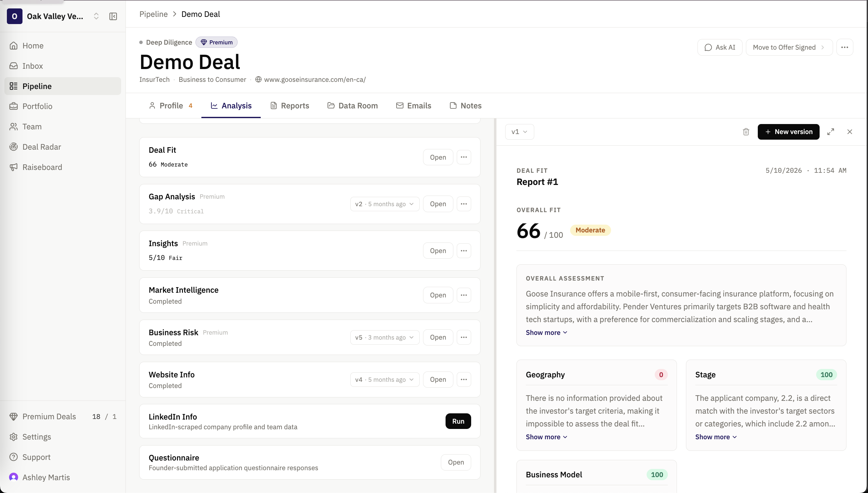The height and width of the screenshot is (493, 868).
Task: Open more options for Business Risk
Action: point(464,338)
